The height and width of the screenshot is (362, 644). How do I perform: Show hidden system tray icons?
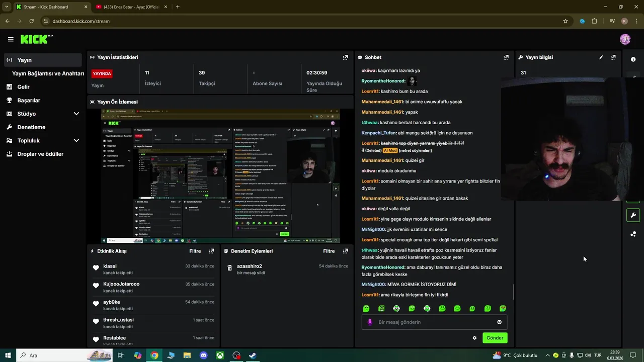coord(547,355)
